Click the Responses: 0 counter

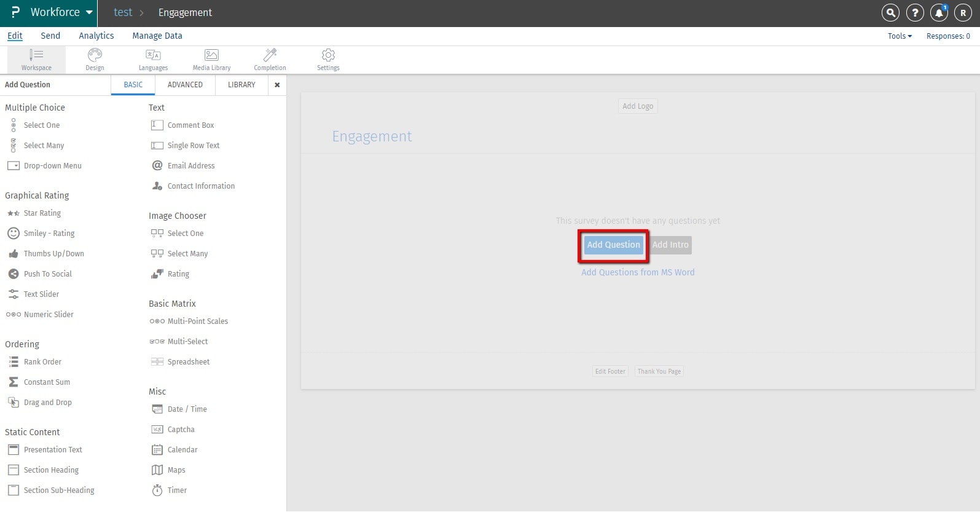coord(948,36)
